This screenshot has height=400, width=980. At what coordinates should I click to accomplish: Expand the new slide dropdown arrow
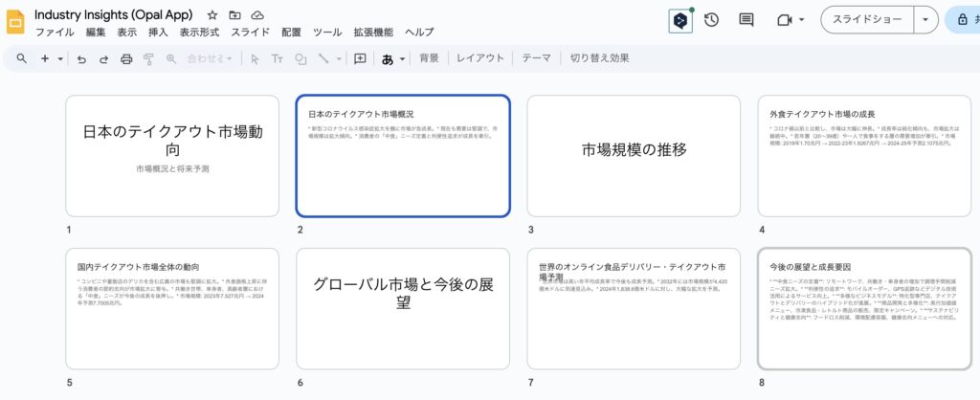(61, 58)
